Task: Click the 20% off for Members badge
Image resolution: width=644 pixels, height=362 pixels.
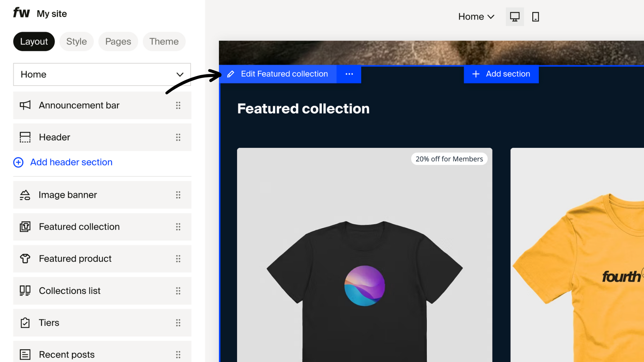Action: click(449, 159)
